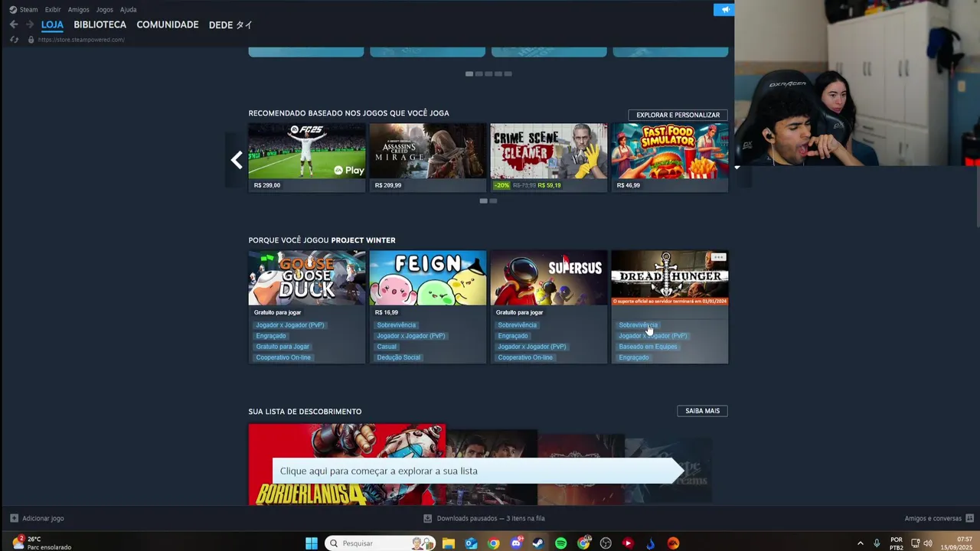Open the Exibir menu
980x551 pixels.
pos(53,9)
